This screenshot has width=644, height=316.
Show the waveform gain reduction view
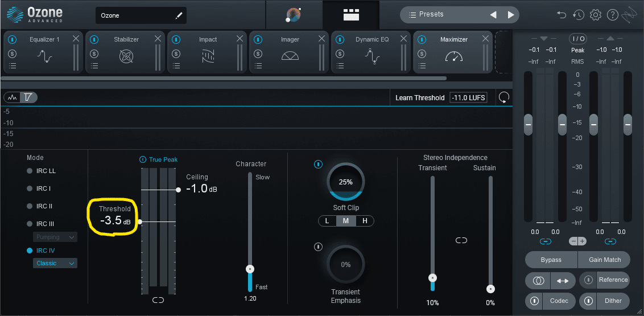tap(13, 97)
